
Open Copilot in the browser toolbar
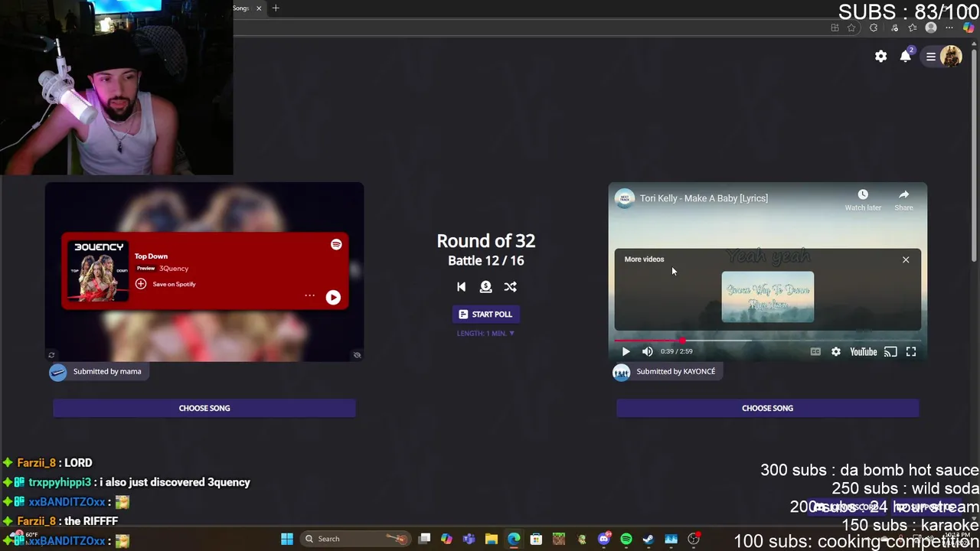969,28
